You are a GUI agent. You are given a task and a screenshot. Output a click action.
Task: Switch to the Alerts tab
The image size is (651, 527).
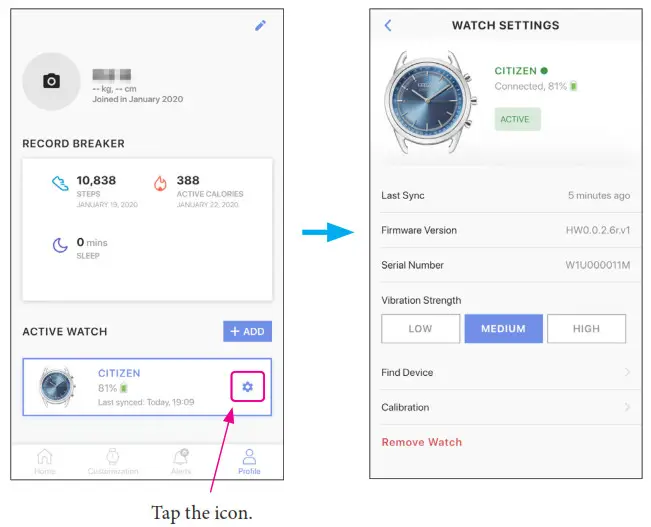pos(181,461)
